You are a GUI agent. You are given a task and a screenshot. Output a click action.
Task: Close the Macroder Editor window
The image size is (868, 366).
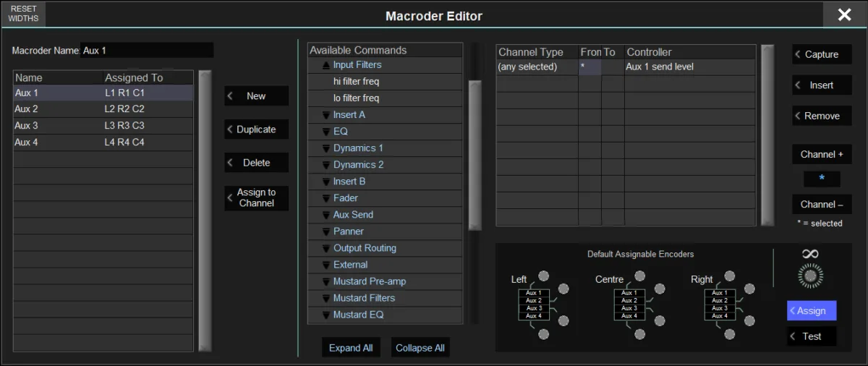click(844, 14)
